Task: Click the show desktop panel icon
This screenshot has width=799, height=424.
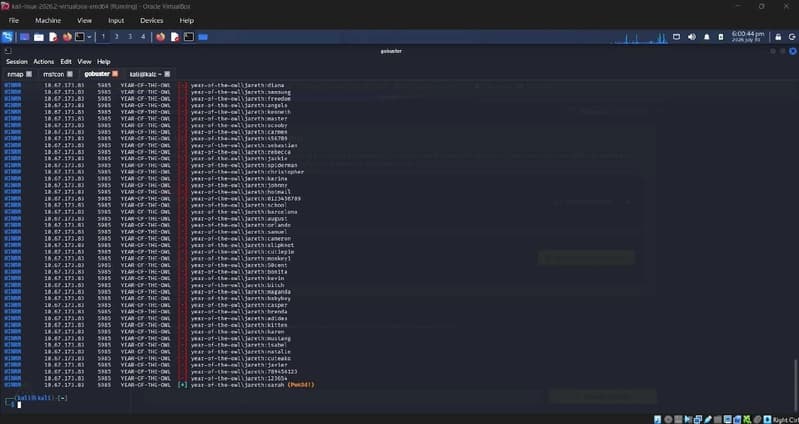Action: point(24,37)
